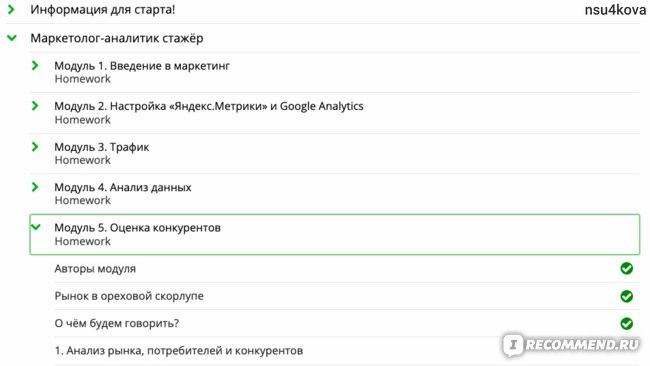Open lesson Авторы модуля
Image resolution: width=650 pixels, height=366 pixels.
[95, 269]
